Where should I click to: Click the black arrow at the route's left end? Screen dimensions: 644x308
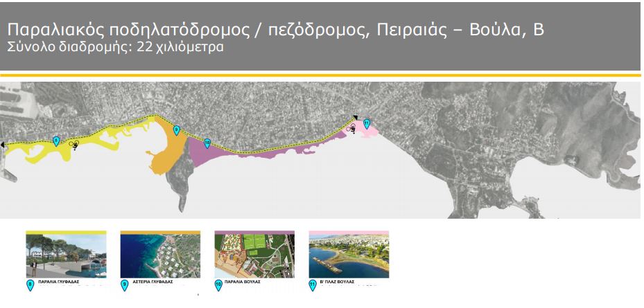[3, 145]
